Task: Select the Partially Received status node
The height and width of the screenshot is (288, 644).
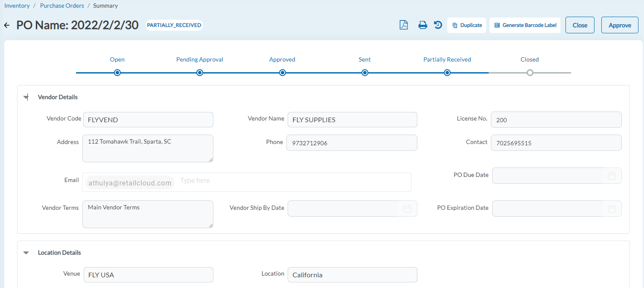Action: coord(447,73)
